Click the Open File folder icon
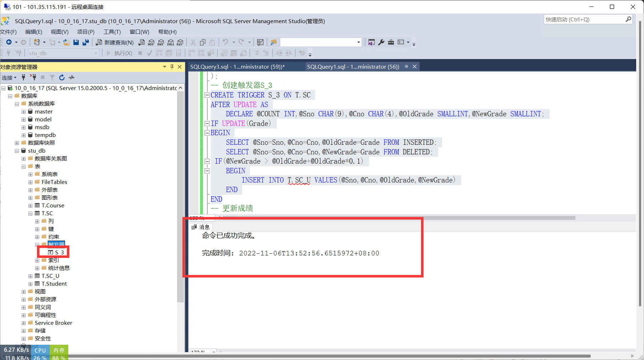This screenshot has height=360, width=644. pos(66,42)
